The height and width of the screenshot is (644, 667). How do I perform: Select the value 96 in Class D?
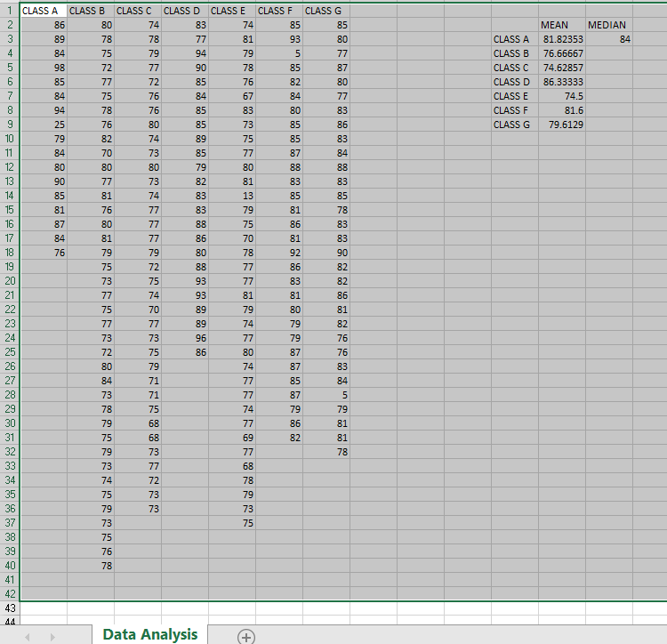tap(185, 338)
